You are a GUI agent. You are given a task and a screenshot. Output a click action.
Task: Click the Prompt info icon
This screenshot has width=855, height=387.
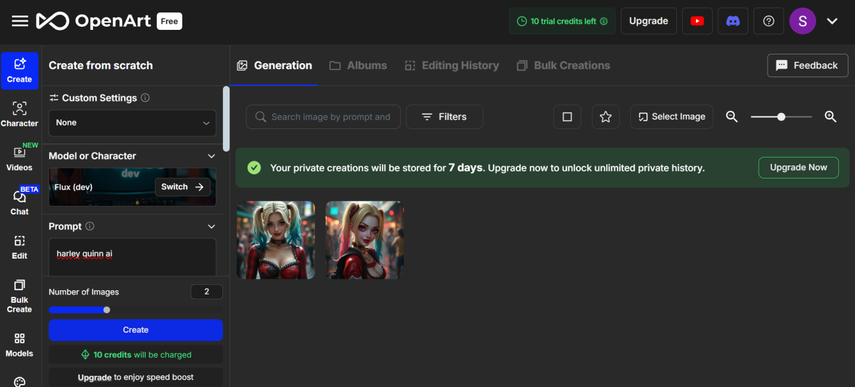click(x=90, y=226)
